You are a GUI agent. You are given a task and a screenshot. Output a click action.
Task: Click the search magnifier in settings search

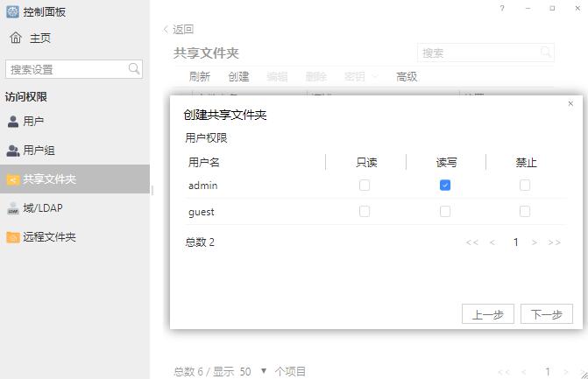tap(134, 68)
